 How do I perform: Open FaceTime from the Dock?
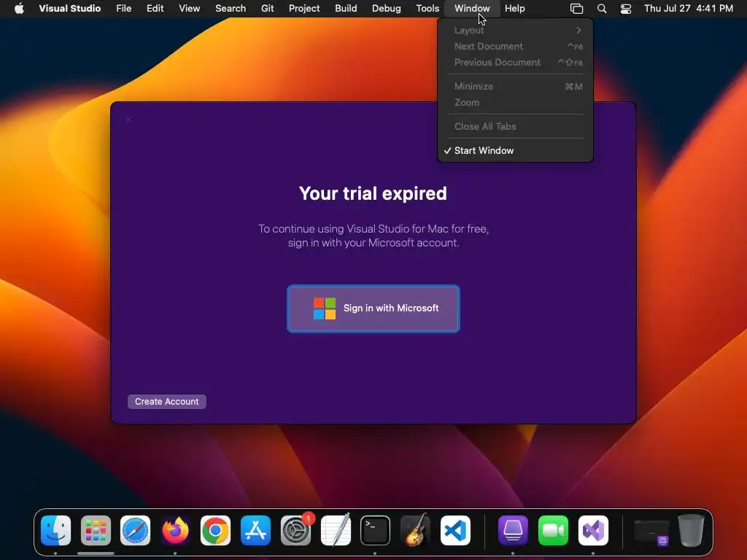[x=553, y=530]
